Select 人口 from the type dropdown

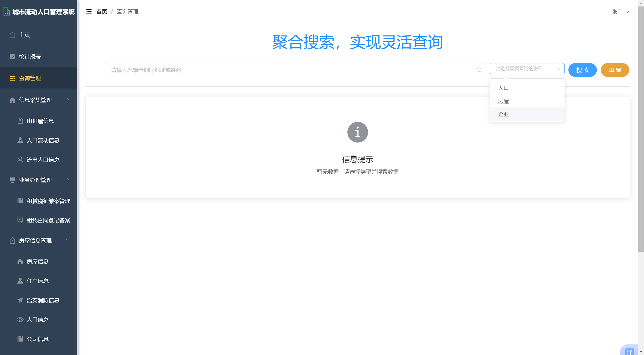527,88
